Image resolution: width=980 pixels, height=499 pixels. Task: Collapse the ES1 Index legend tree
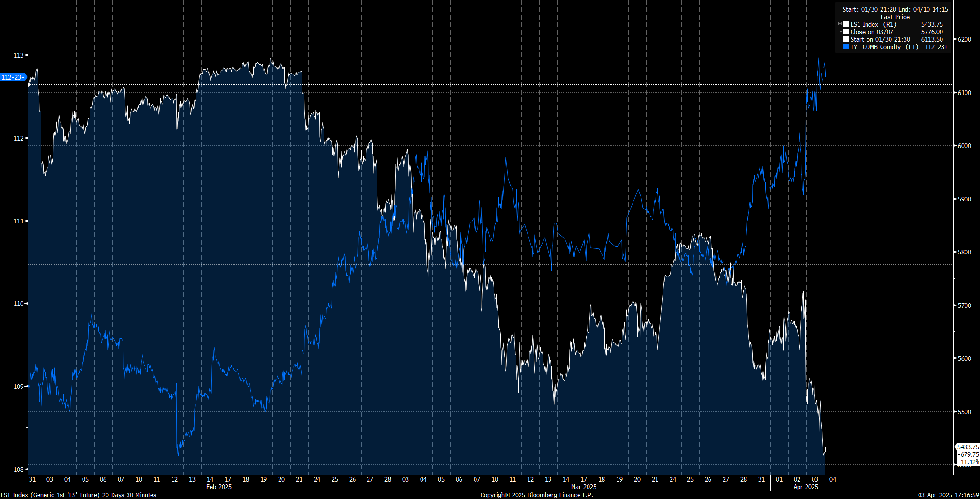click(840, 24)
